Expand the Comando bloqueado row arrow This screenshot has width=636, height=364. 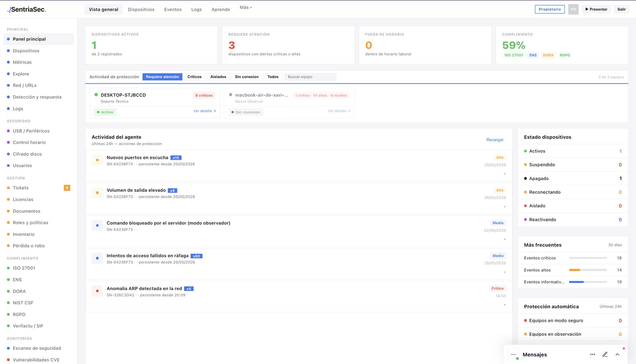point(505,239)
